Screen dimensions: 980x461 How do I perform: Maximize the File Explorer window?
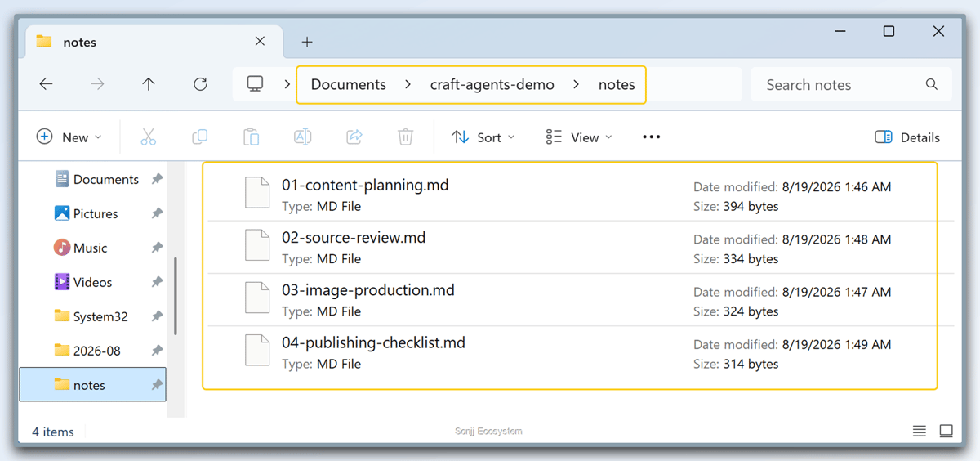[x=889, y=31]
